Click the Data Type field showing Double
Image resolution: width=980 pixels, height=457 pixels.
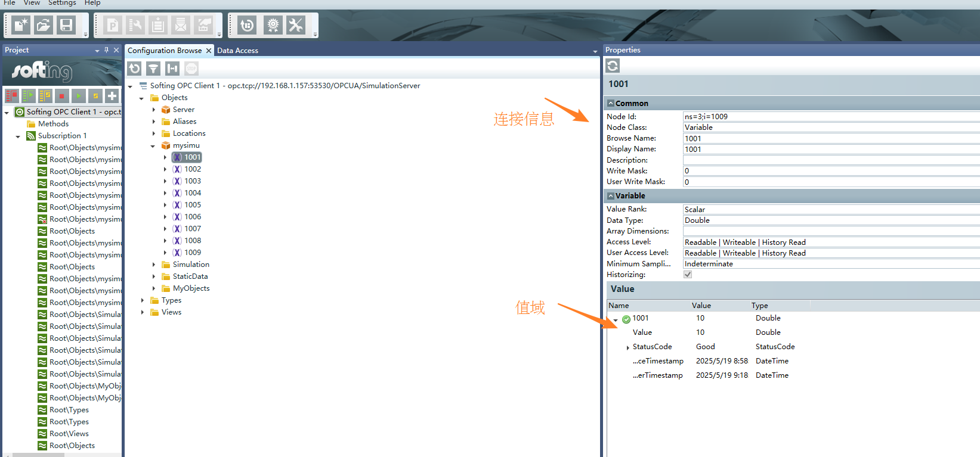(831, 220)
